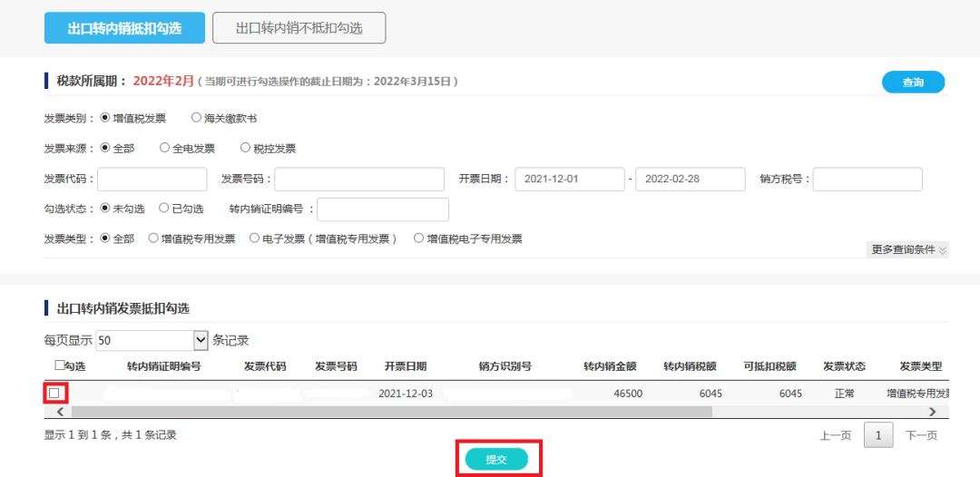Choose 税控发票 invoice source radio
Image resolution: width=980 pixels, height=477 pixels.
246,148
